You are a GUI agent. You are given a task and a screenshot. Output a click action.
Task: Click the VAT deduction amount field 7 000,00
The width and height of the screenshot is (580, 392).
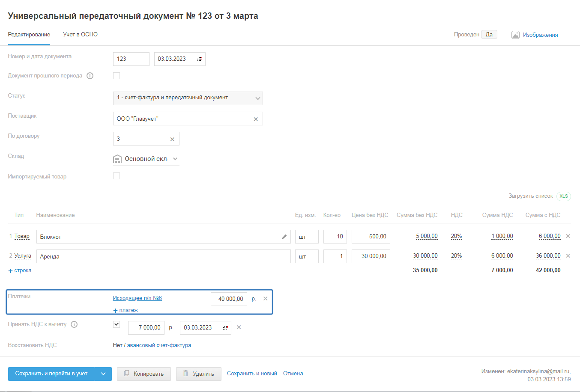pos(146,328)
